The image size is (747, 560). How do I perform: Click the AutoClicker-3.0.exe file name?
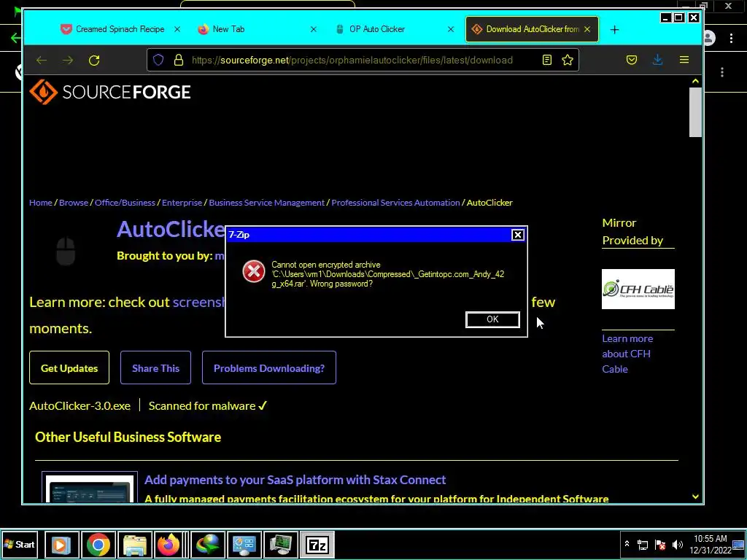tap(80, 405)
